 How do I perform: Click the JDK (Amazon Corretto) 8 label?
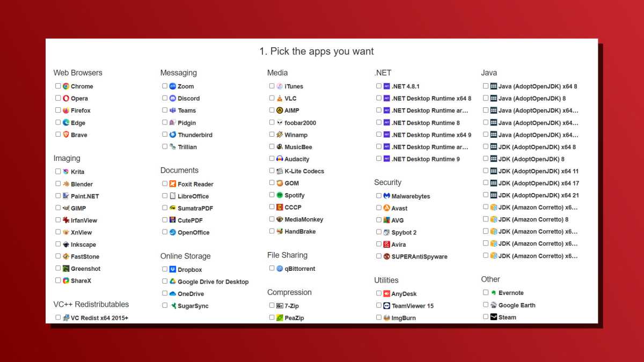pyautogui.click(x=533, y=219)
